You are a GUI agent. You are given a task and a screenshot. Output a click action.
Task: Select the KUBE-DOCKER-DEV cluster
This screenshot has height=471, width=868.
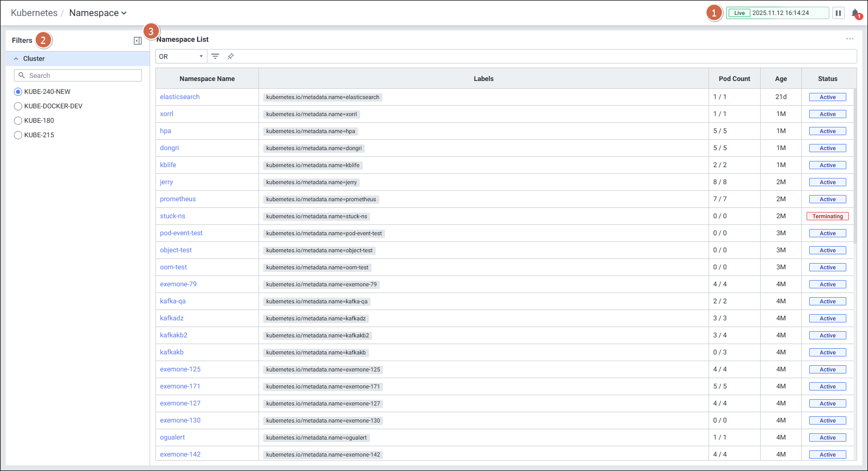point(18,106)
